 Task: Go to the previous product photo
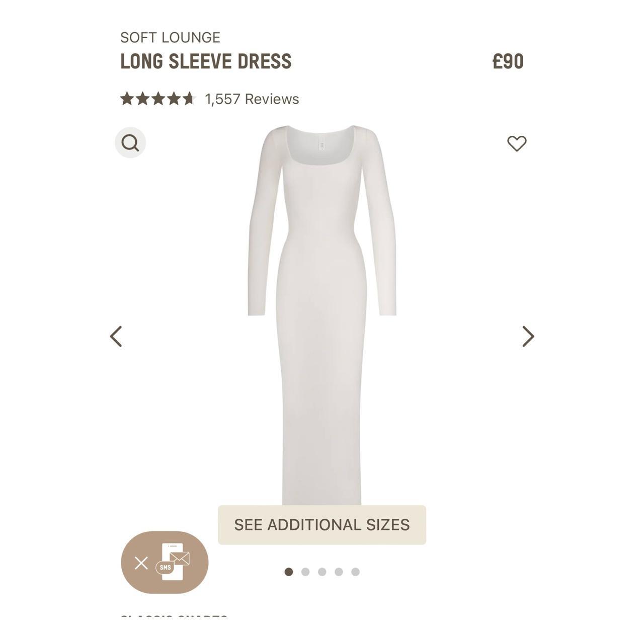(x=117, y=336)
